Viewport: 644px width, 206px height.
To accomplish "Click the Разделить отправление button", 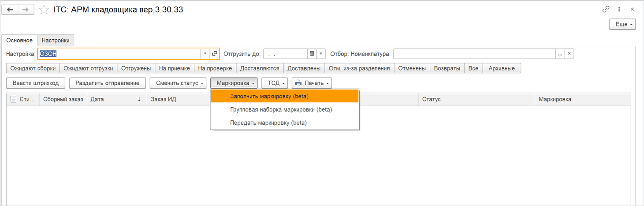I will click(108, 83).
